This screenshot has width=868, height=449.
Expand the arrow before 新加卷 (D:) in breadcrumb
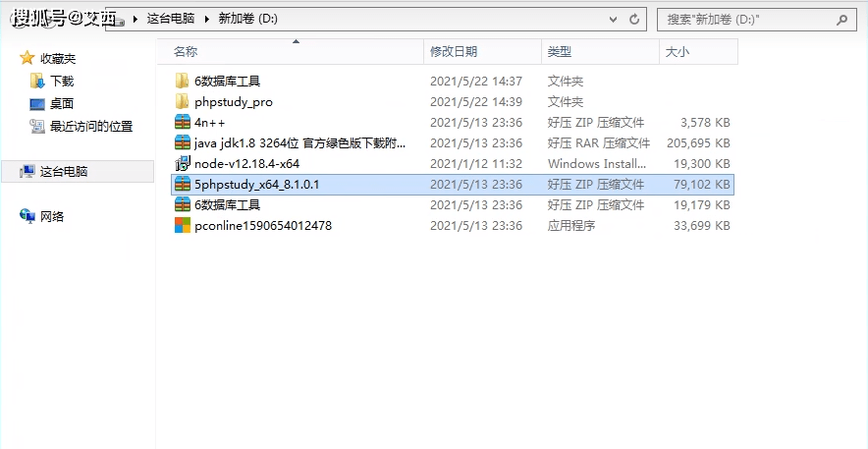click(x=207, y=20)
